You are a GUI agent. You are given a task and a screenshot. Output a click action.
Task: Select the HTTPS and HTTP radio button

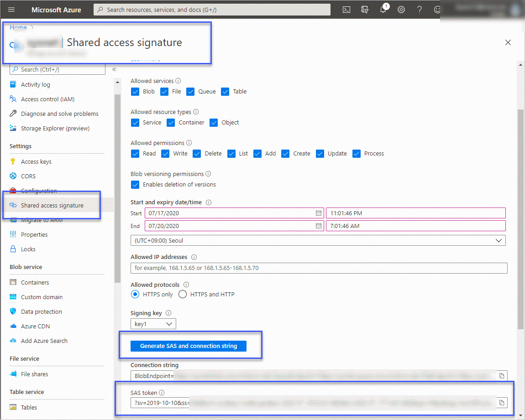tap(182, 294)
